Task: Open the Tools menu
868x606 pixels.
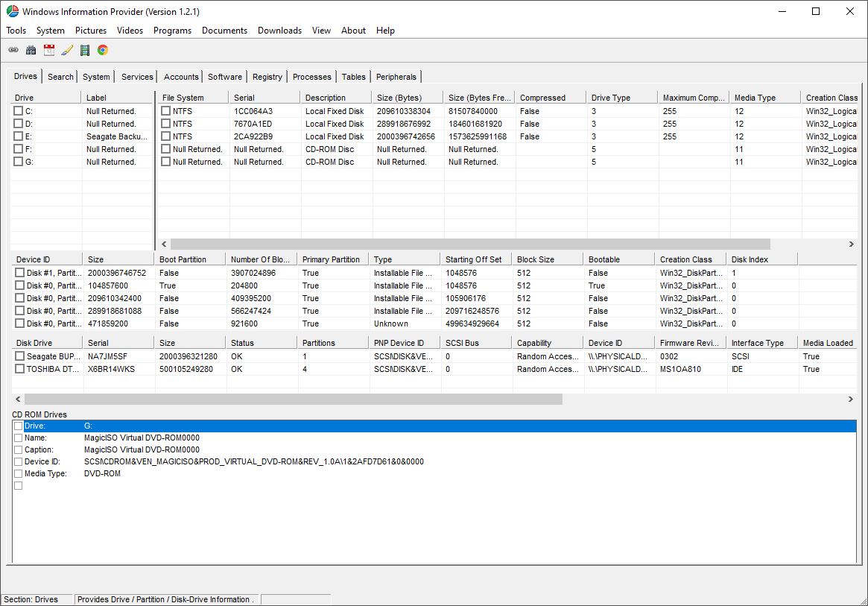Action: coord(16,31)
